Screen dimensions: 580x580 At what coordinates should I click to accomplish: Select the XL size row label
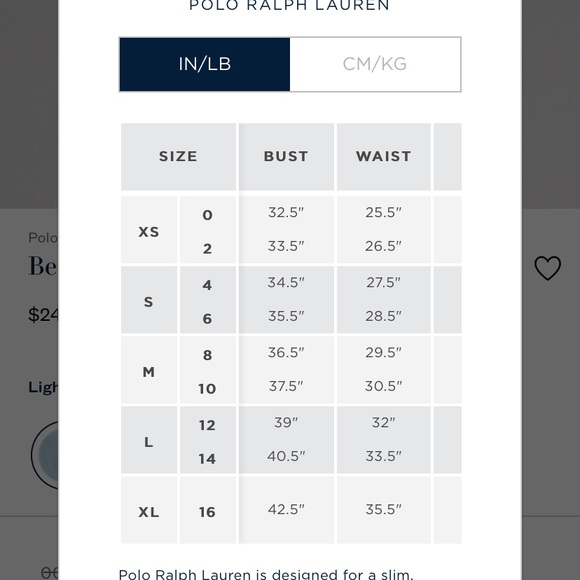tap(149, 510)
